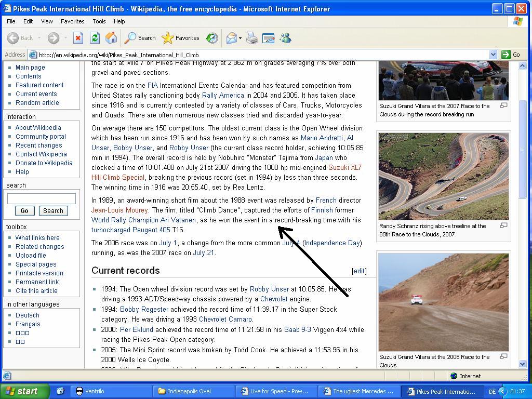Click the enlarge icon beside the Randy Schranz caption
The image size is (532, 399).
click(504, 225)
